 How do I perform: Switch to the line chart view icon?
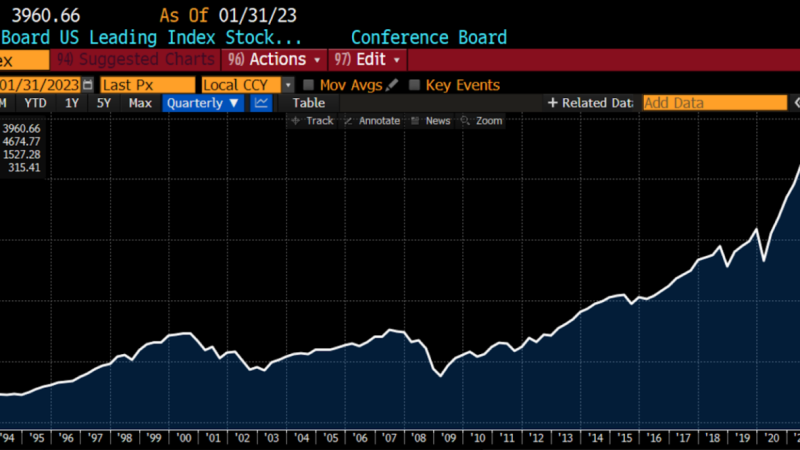[261, 103]
